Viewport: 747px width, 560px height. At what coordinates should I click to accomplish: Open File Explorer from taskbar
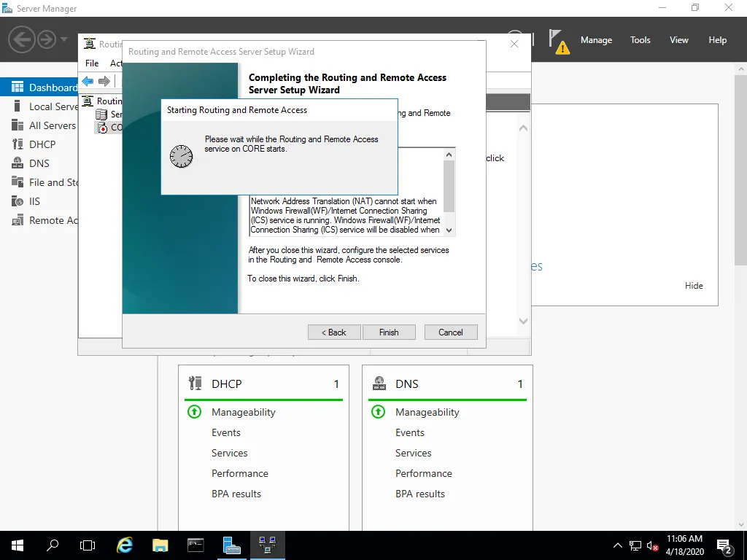[x=160, y=545]
